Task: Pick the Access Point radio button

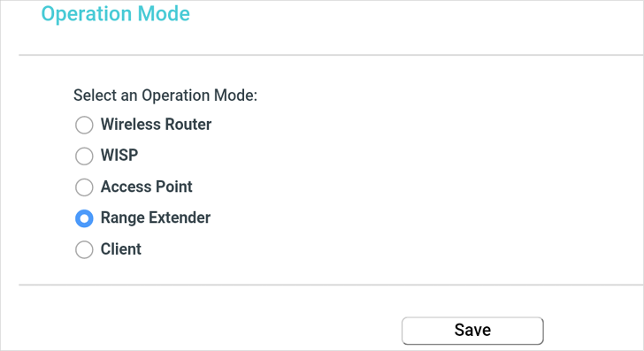Action: click(84, 187)
